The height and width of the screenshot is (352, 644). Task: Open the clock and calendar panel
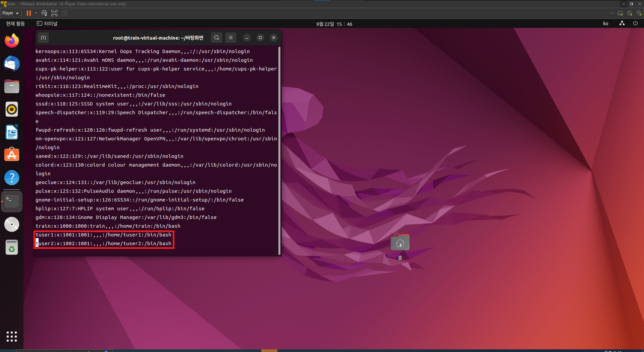[334, 24]
